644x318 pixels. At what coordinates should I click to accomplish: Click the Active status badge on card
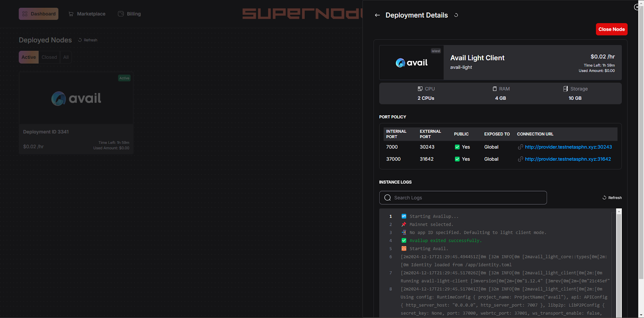point(124,78)
